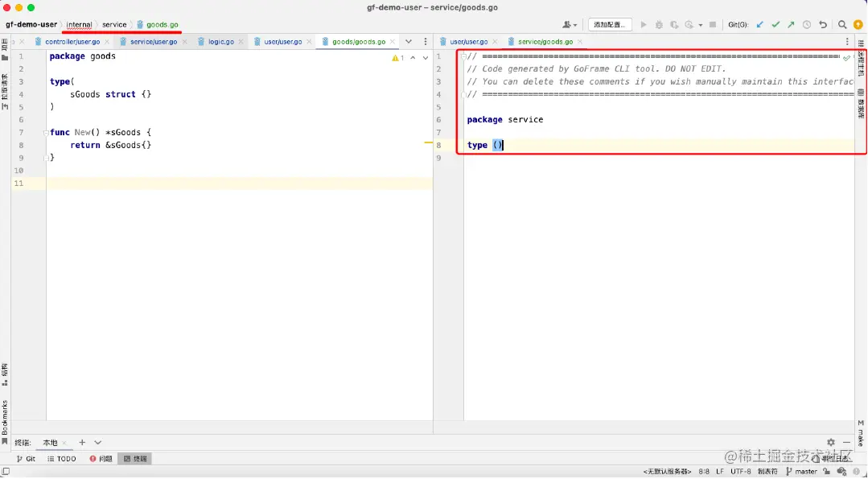Image resolution: width=868 pixels, height=479 pixels.
Task: Open terminal session dropdown chevron
Action: click(98, 443)
